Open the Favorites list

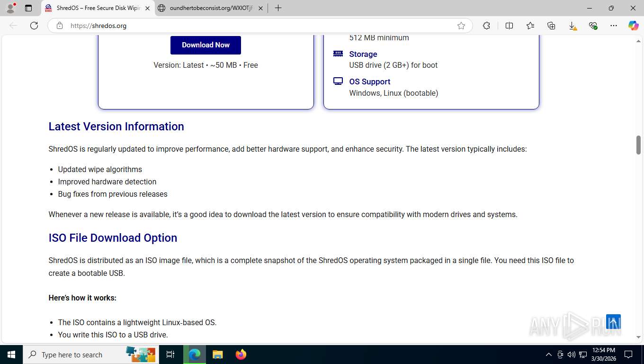click(x=530, y=26)
